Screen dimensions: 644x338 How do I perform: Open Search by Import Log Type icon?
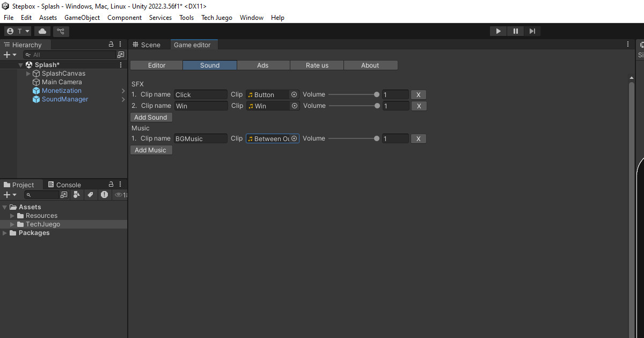coord(104,195)
